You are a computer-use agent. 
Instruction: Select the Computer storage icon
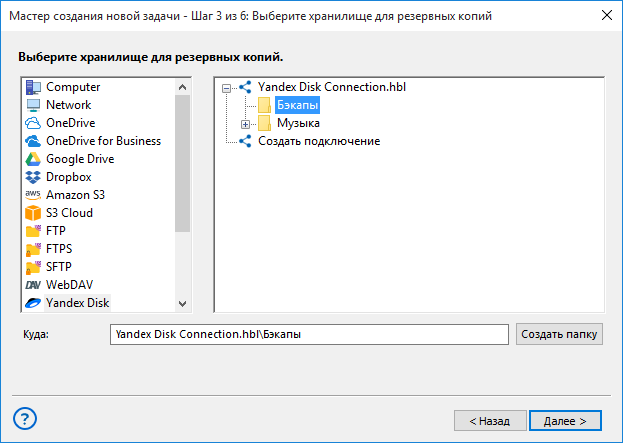pos(33,87)
